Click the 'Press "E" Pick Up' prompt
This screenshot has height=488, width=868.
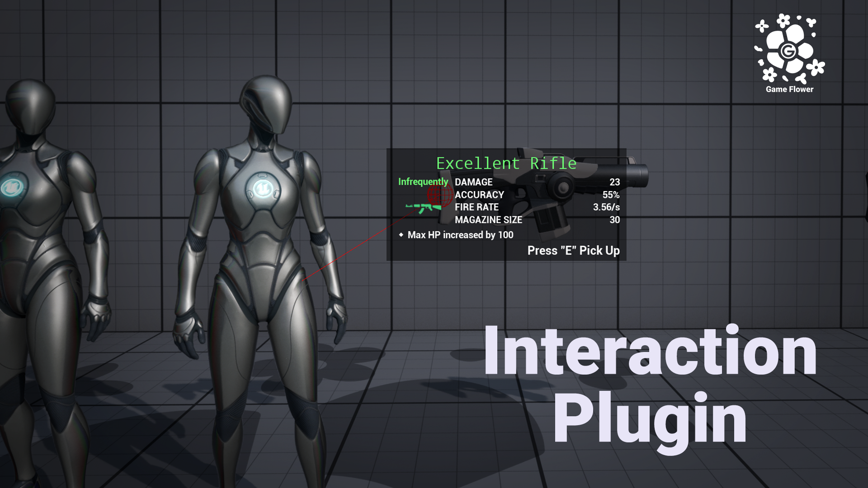[573, 251]
